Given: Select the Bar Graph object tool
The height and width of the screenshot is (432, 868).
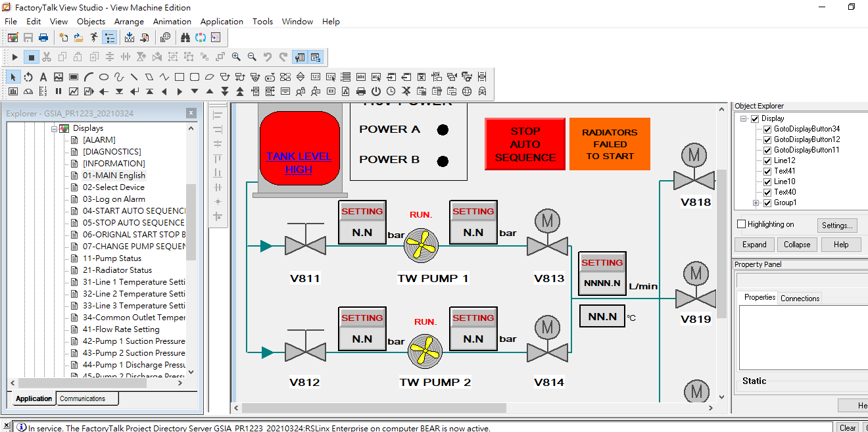Looking at the screenshot, I should click(x=13, y=91).
